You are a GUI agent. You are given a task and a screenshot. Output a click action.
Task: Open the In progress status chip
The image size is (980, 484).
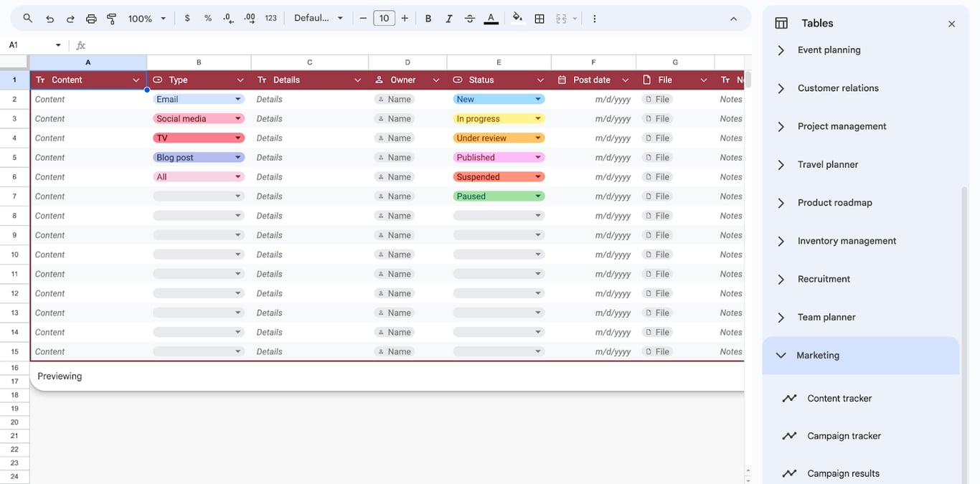pyautogui.click(x=499, y=119)
